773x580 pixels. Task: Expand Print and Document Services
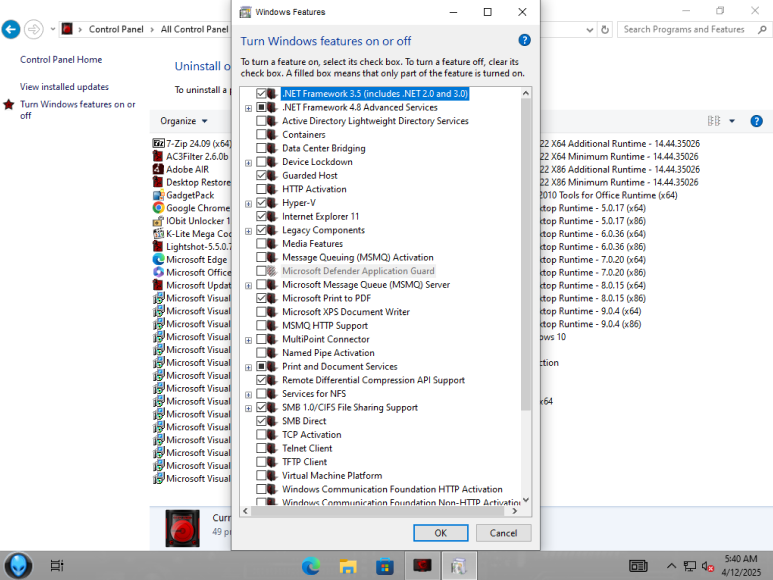pos(248,367)
